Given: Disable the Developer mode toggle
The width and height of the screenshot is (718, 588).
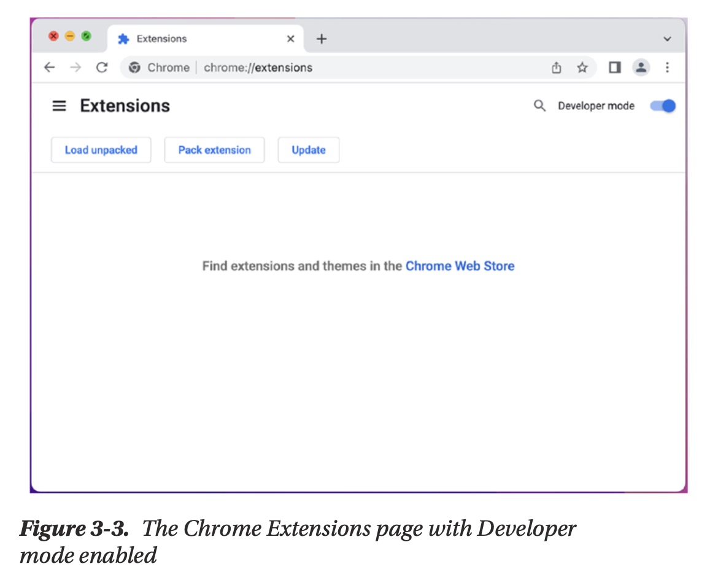Looking at the screenshot, I should coord(663,106).
